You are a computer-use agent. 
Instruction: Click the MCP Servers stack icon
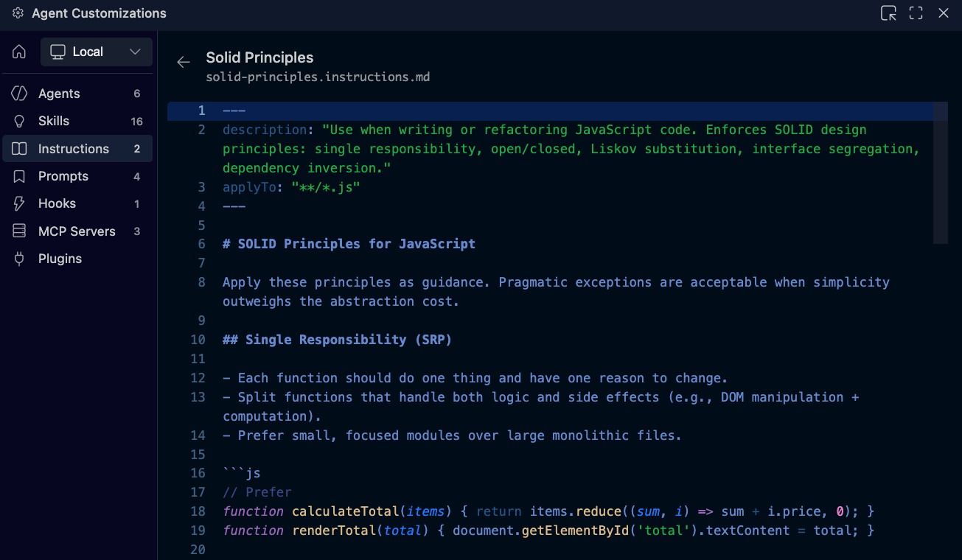(18, 231)
